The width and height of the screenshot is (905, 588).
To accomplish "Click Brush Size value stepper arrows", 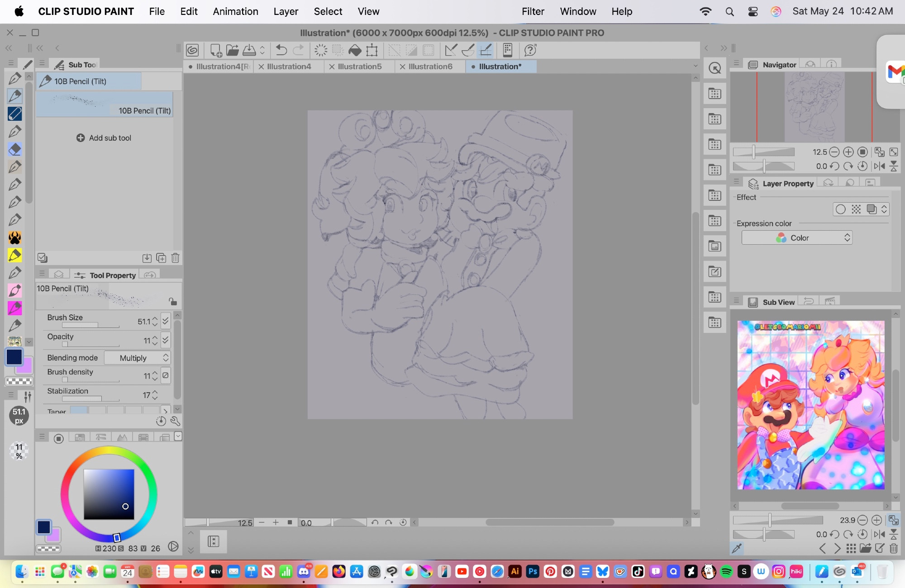I will [155, 321].
